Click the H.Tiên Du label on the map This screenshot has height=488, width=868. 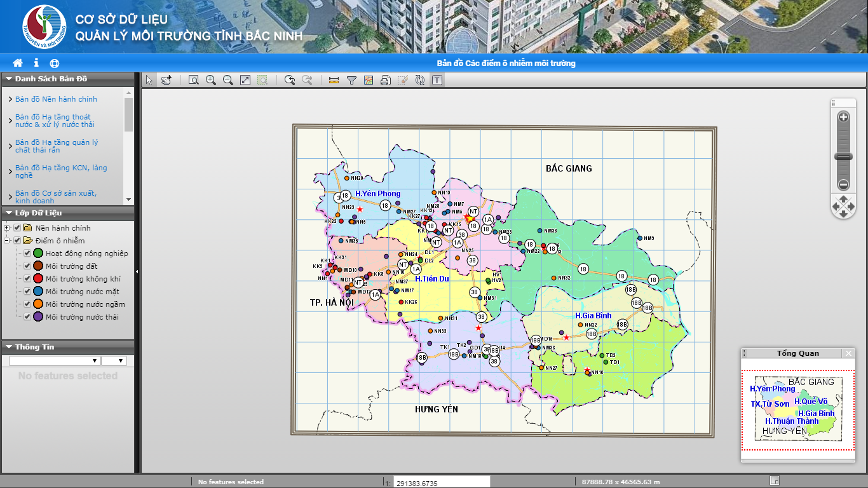coord(432,278)
